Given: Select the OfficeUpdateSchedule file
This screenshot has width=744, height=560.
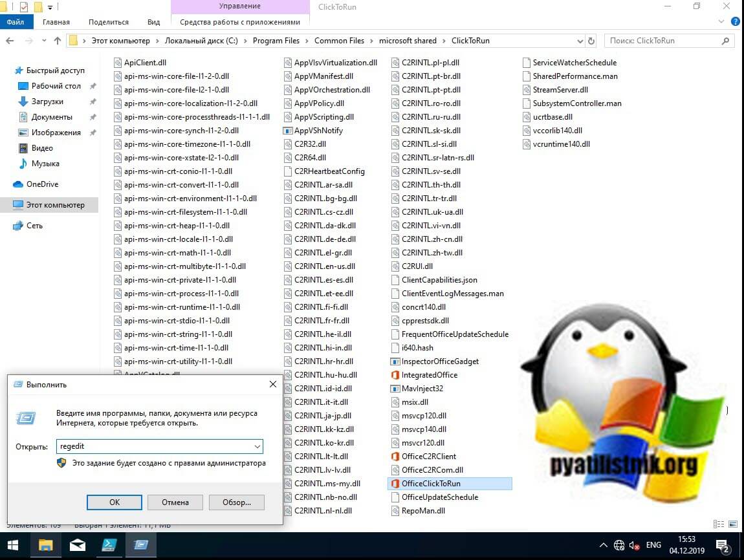Looking at the screenshot, I should (435, 497).
